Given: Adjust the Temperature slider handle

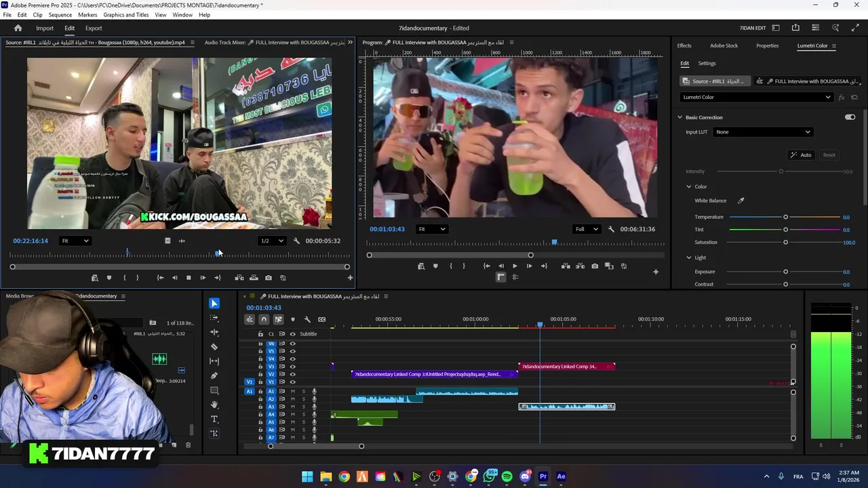Looking at the screenshot, I should [785, 217].
